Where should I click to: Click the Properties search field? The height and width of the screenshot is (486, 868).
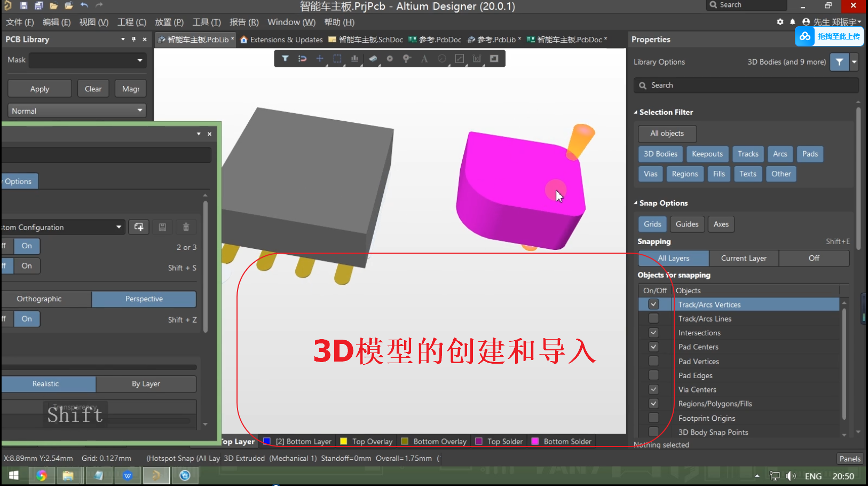[x=747, y=85]
